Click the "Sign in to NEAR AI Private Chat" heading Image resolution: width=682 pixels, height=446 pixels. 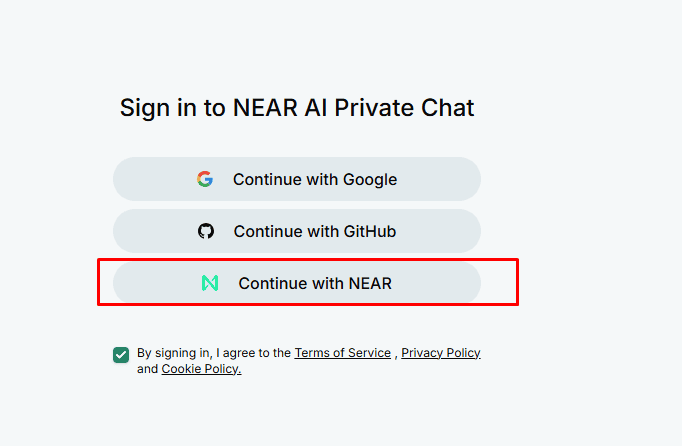point(297,108)
